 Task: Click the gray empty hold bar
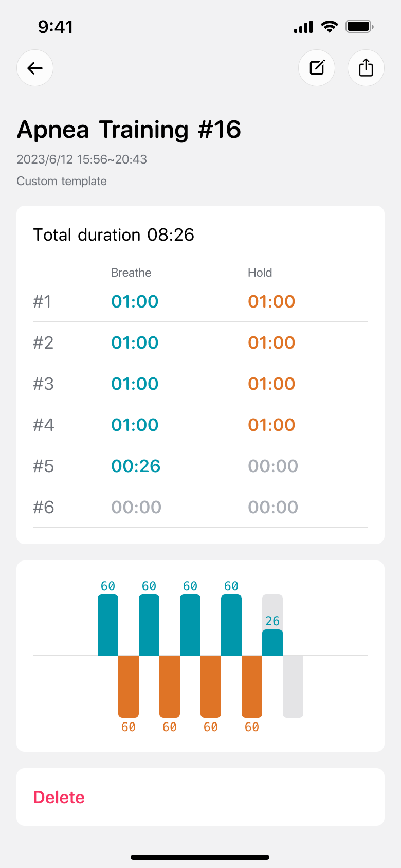coord(293,686)
